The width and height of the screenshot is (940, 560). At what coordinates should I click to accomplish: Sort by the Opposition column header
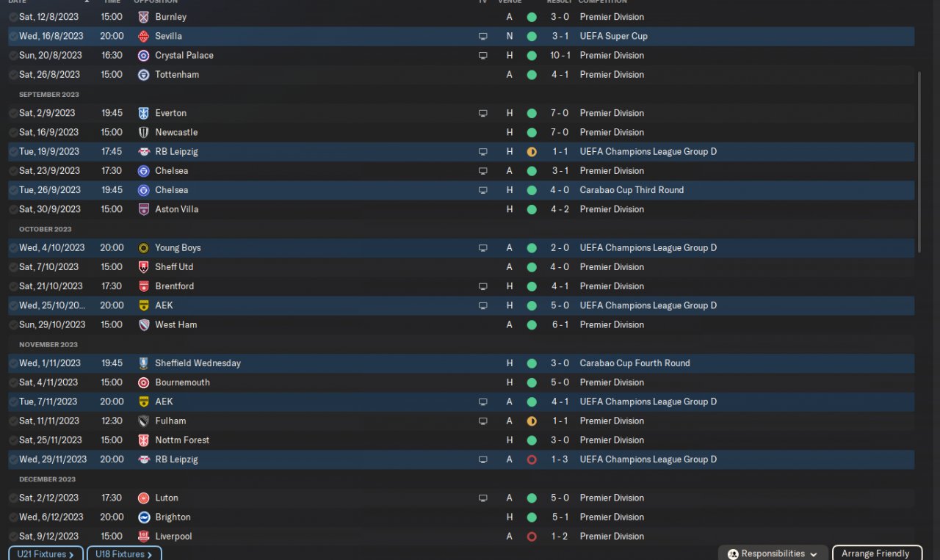coord(156,1)
